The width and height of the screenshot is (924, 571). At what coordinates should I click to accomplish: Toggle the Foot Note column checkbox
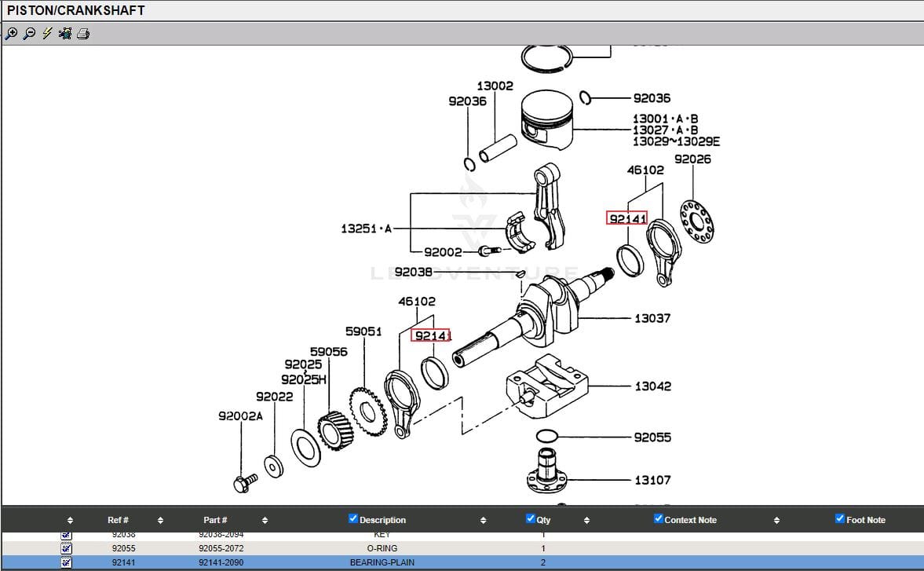(x=840, y=519)
